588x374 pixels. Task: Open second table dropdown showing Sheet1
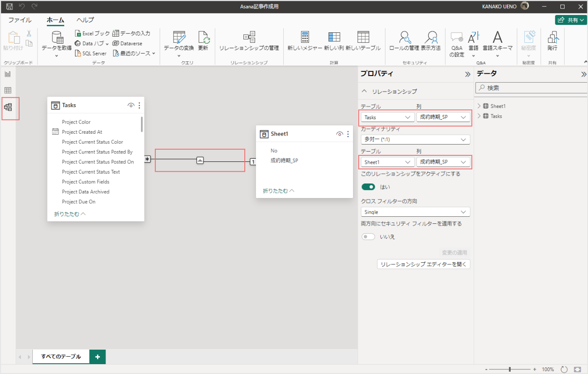(x=387, y=162)
